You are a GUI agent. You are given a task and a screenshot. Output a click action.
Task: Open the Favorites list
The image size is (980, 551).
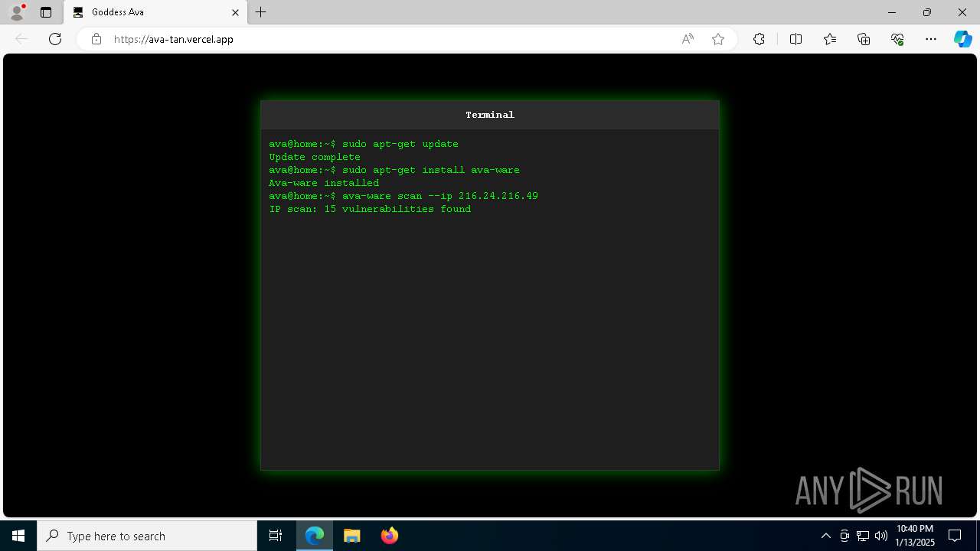tap(830, 39)
